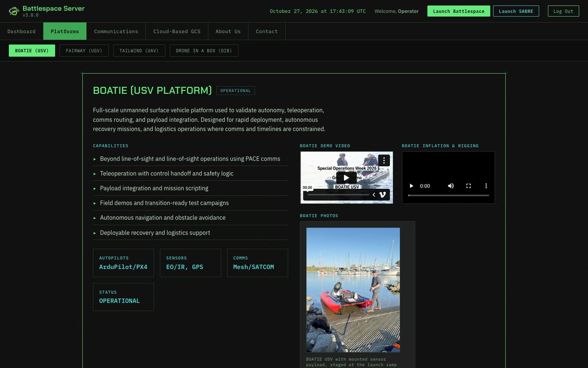
Task: Click the Status OPERATIONAL card
Action: pyautogui.click(x=123, y=297)
